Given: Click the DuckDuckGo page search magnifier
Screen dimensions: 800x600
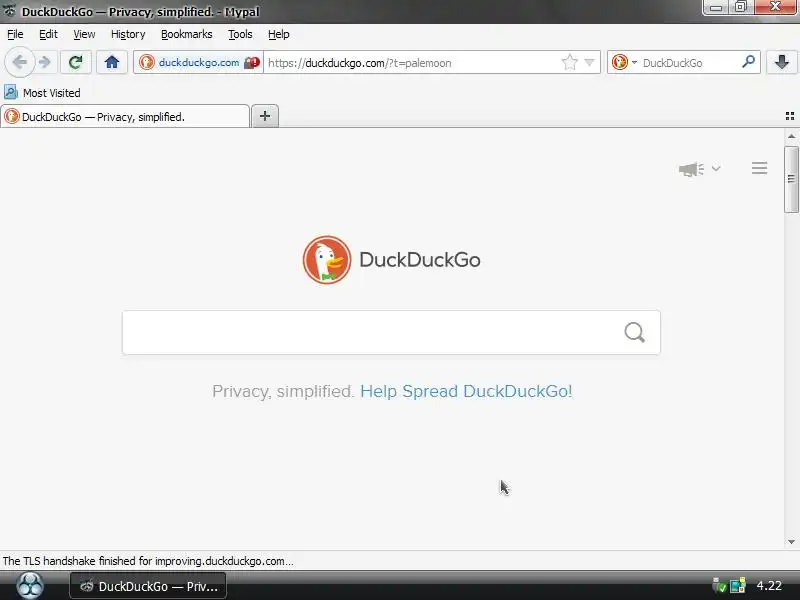Looking at the screenshot, I should [x=634, y=332].
